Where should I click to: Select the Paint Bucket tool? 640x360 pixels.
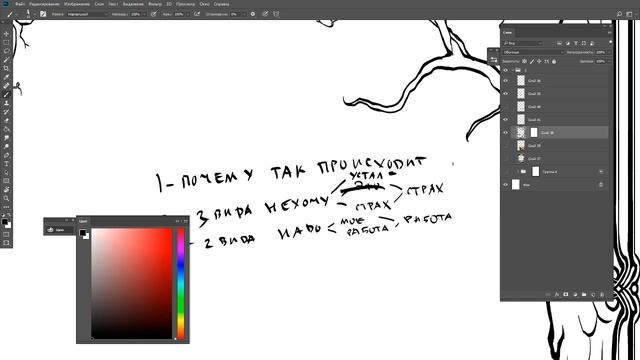[x=6, y=129]
